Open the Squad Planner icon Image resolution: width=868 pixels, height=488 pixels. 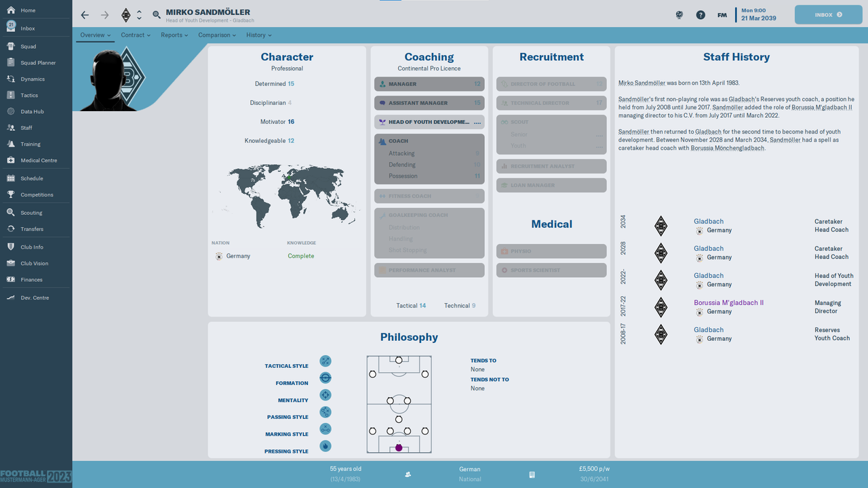click(x=11, y=63)
